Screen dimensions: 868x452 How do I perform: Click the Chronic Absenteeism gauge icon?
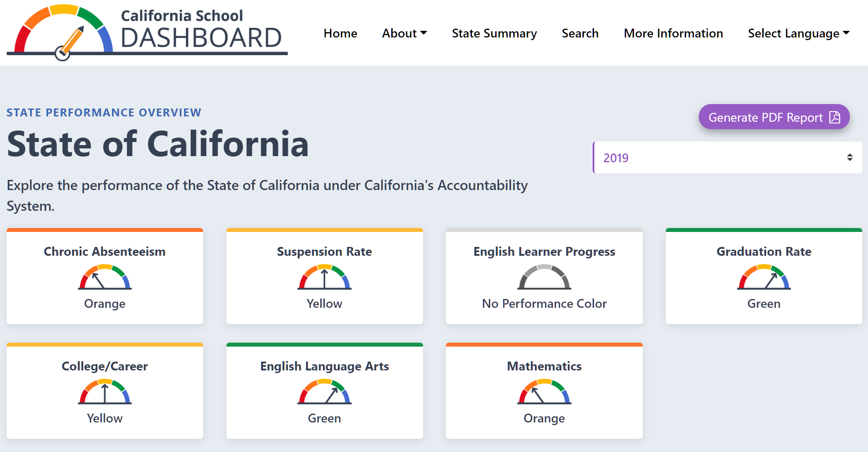[x=105, y=277]
